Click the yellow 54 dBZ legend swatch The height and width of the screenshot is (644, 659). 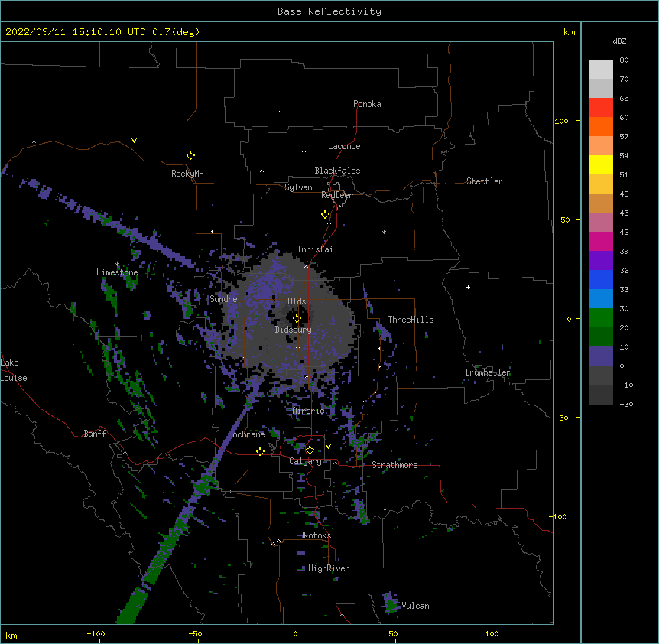pos(601,164)
